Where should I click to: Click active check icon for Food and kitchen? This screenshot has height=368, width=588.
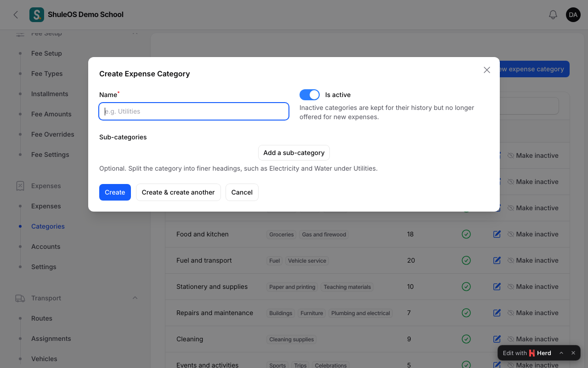[x=466, y=234]
